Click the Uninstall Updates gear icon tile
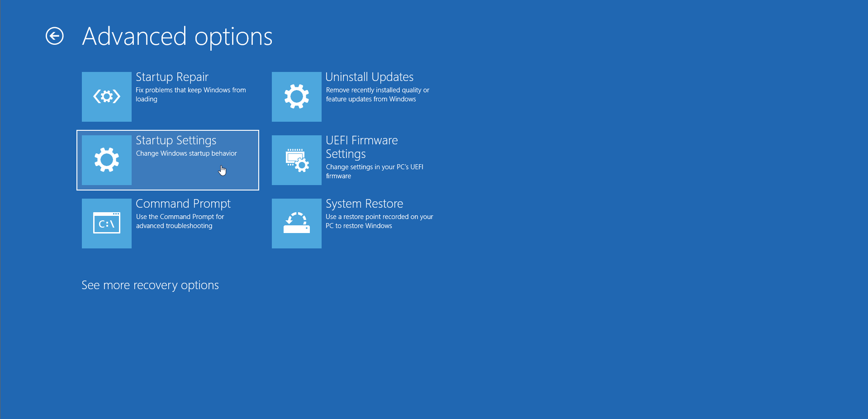This screenshot has height=419, width=868. point(297,97)
